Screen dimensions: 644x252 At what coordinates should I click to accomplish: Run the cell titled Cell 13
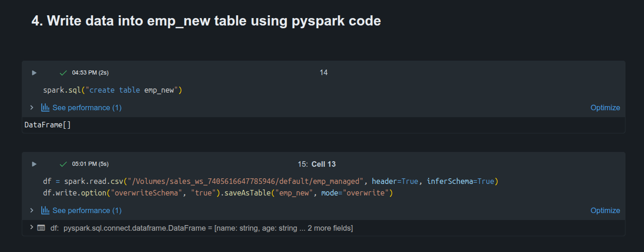coord(34,164)
